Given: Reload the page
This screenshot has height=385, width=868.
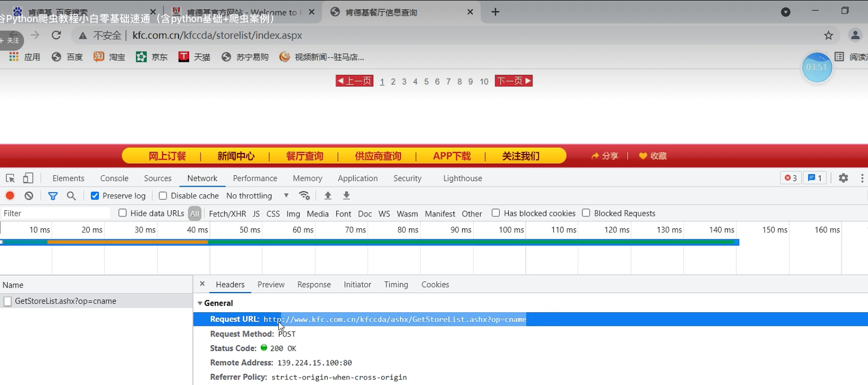Looking at the screenshot, I should [56, 35].
